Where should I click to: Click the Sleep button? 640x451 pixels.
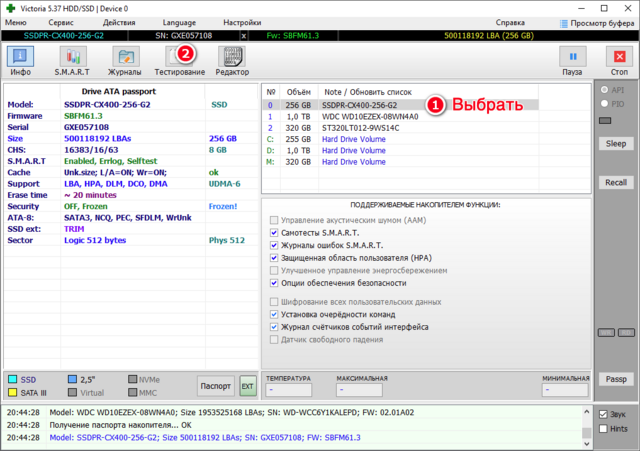pyautogui.click(x=614, y=143)
